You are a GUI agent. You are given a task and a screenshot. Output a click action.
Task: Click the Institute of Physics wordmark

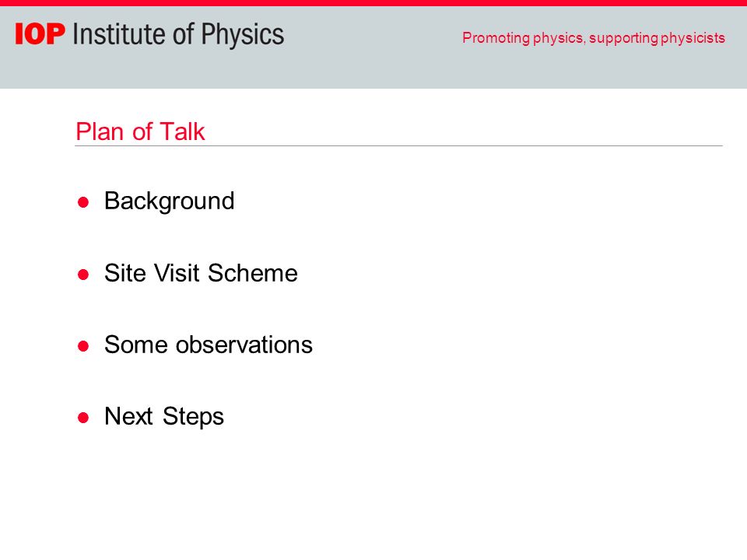[178, 35]
